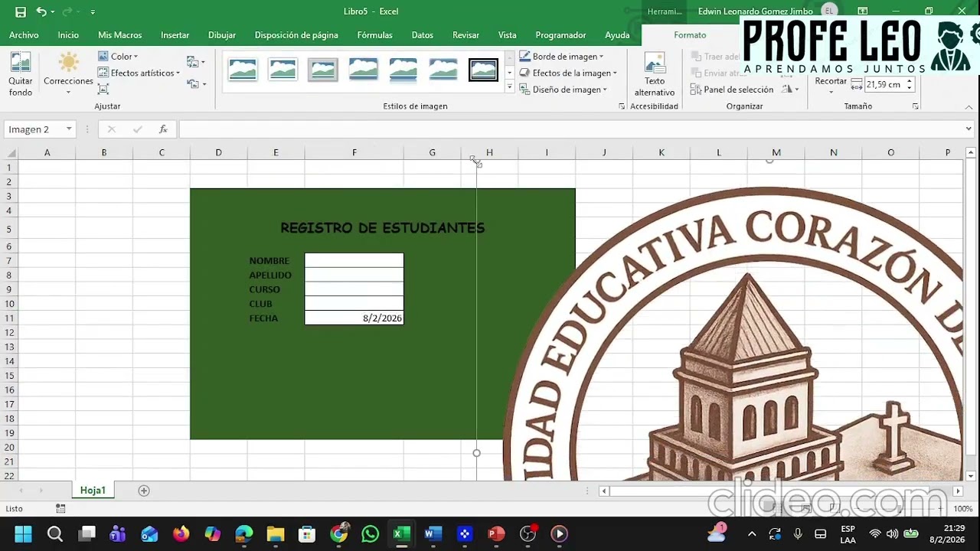Open Borde de imagen dropdown

pyautogui.click(x=561, y=57)
